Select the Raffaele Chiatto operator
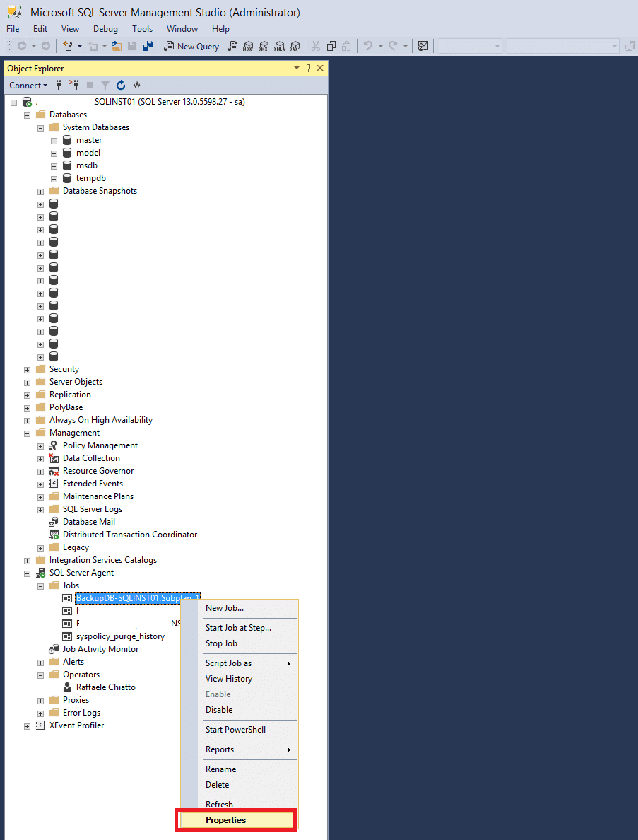Viewport: 638px width, 840px height. 106,687
